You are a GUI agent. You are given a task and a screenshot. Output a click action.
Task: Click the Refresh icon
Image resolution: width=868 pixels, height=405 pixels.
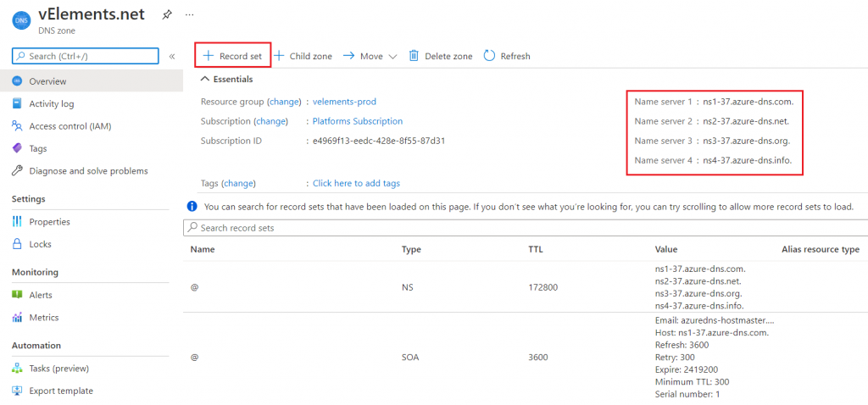(489, 56)
